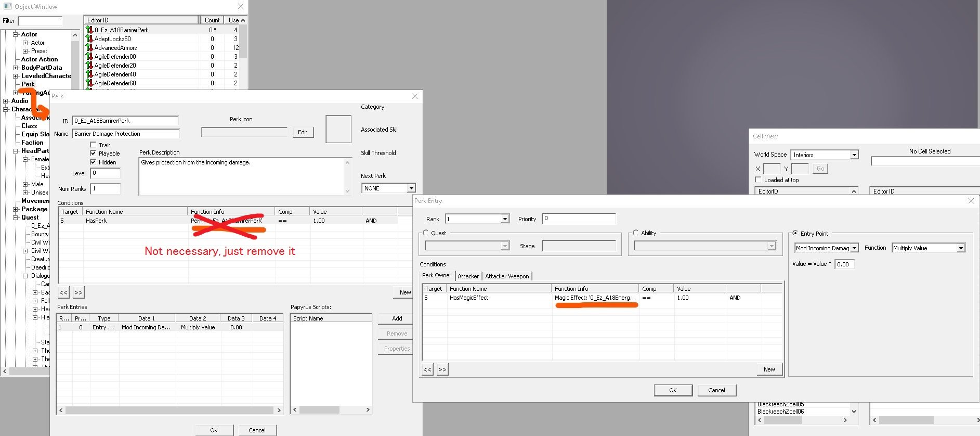Open the Function Multiply Value dropdown
This screenshot has height=436, width=980.
[x=961, y=248]
